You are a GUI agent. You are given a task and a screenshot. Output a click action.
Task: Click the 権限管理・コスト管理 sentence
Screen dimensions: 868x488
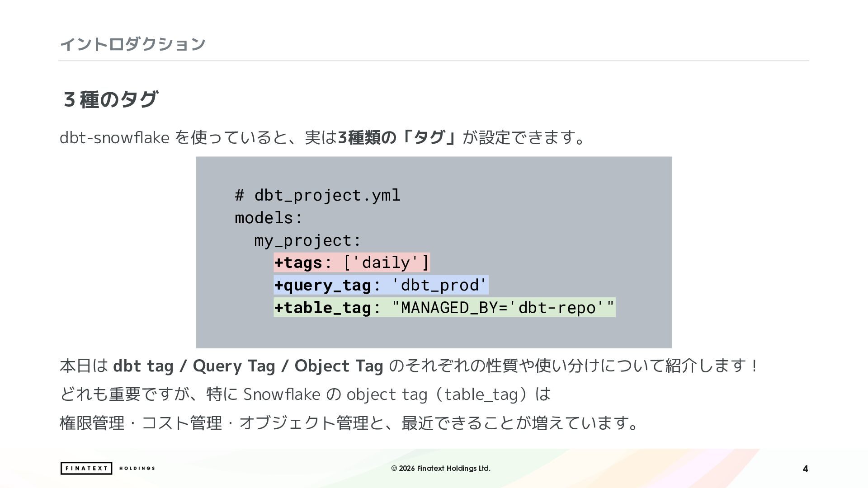pos(349,423)
